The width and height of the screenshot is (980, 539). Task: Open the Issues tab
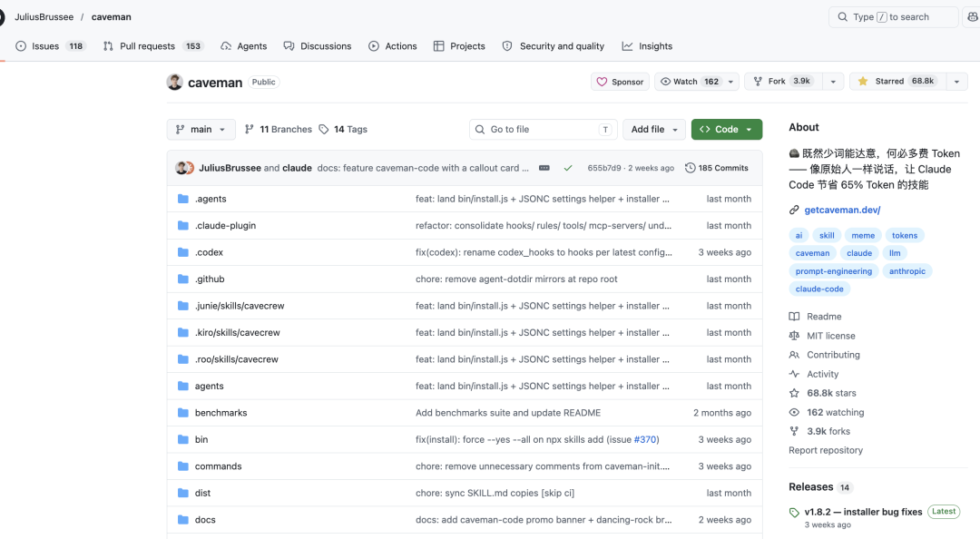(x=50, y=46)
